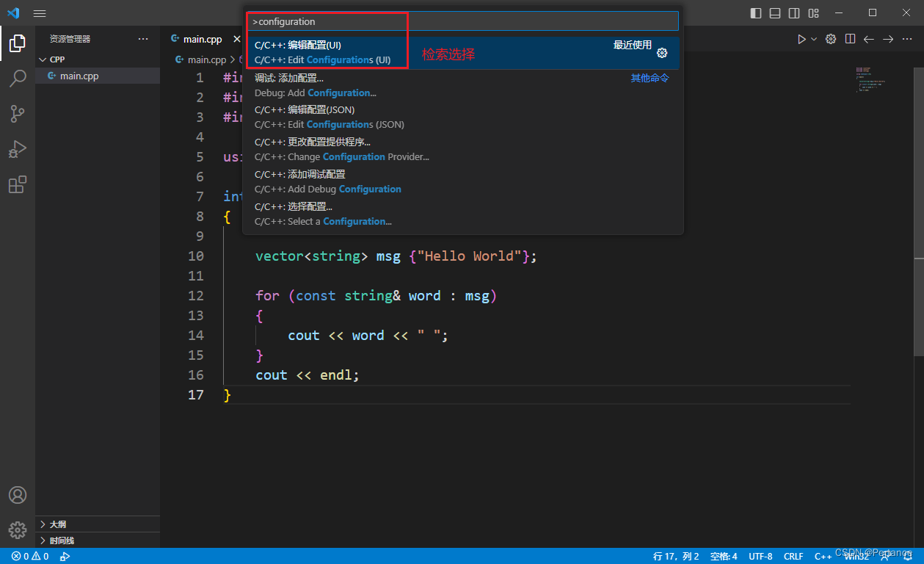Viewport: 924px width, 564px height.
Task: Expand the 时间线 timeline section
Action: [x=98, y=540]
